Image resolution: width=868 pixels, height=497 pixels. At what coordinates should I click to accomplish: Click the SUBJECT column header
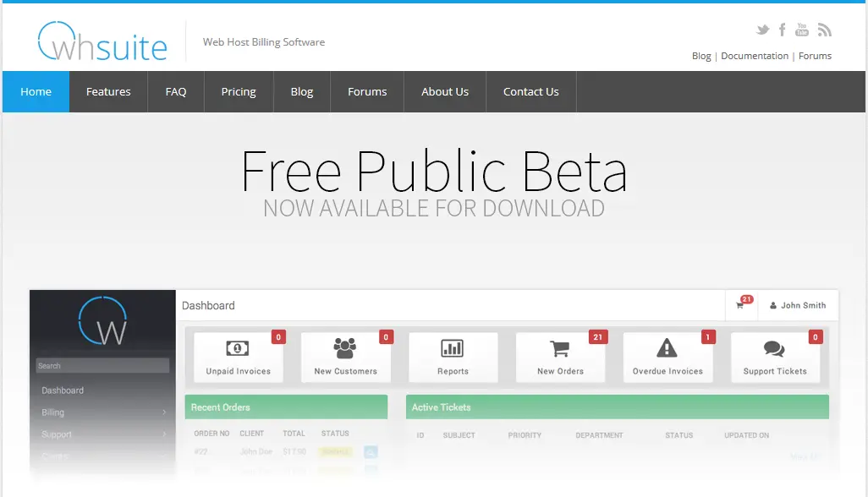point(459,435)
